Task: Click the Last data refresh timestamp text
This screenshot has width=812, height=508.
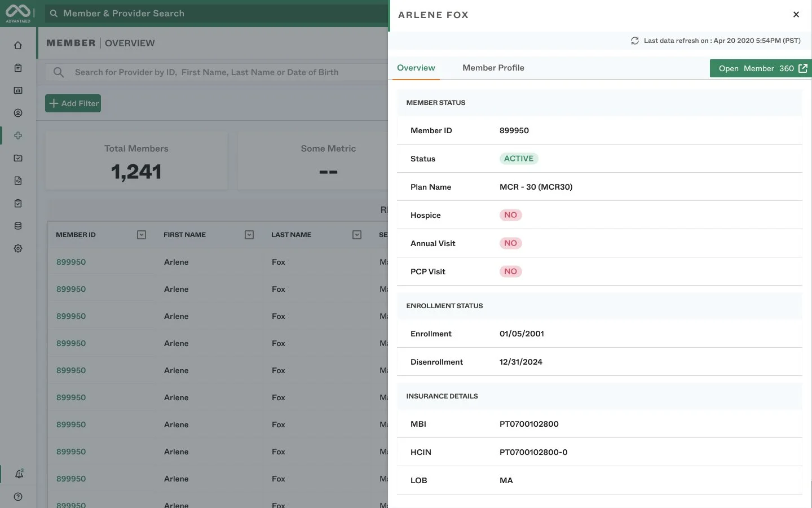Action: pos(722,41)
